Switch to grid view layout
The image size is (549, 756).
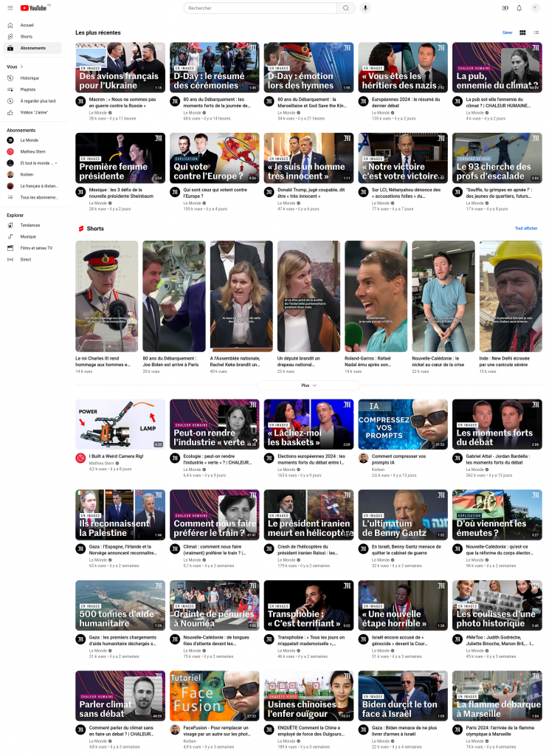[x=522, y=32]
